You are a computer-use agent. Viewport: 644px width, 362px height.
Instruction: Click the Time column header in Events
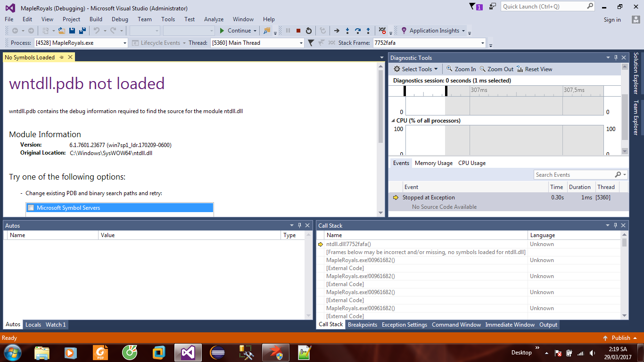(x=557, y=187)
